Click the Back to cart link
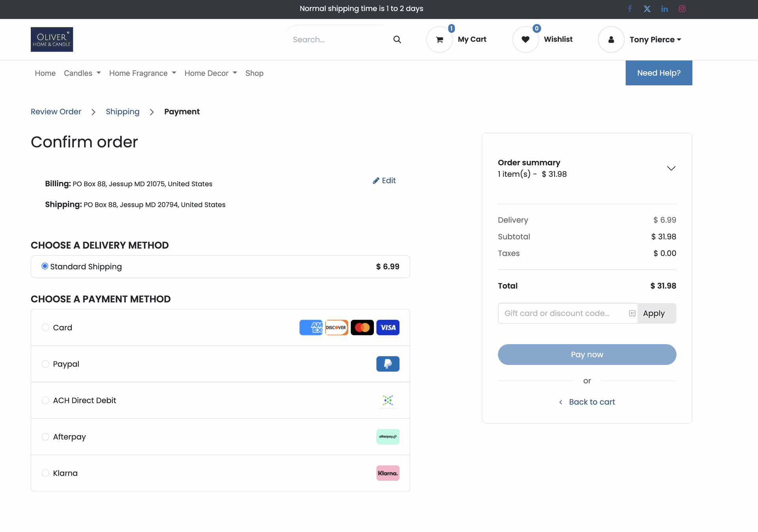Viewport: 758px width, 532px height. tap(591, 402)
